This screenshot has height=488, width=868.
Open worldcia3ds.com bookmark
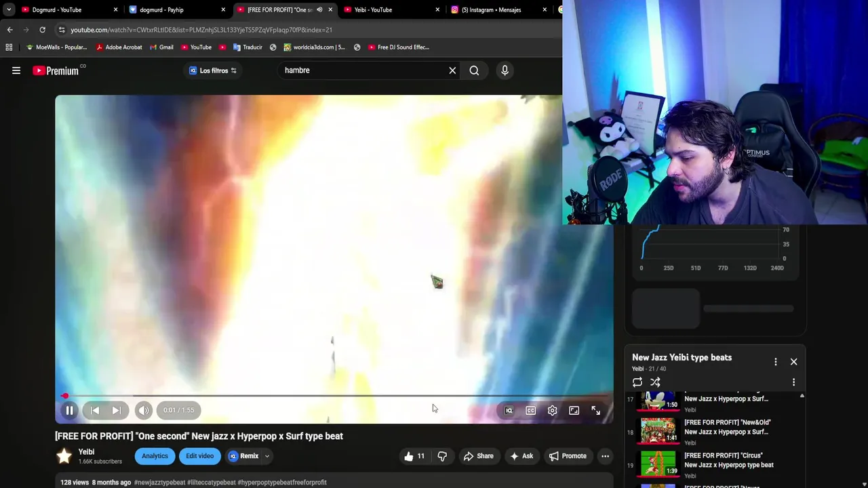(x=314, y=47)
